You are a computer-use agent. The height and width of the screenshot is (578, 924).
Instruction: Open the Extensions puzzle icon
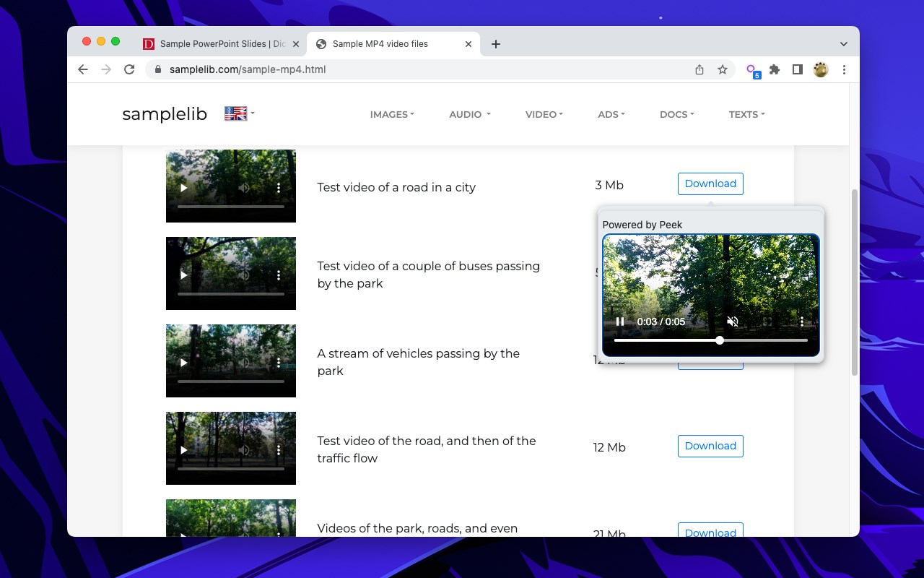coord(775,69)
